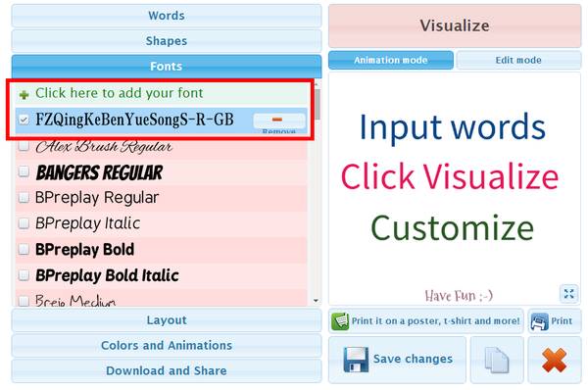Switch to Edit mode tab

click(x=518, y=60)
